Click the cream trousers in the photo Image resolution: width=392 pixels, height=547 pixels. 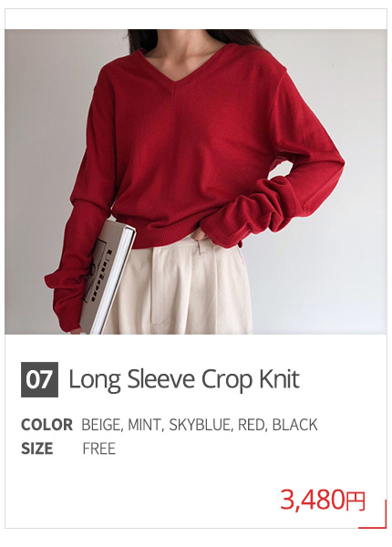tap(181, 286)
